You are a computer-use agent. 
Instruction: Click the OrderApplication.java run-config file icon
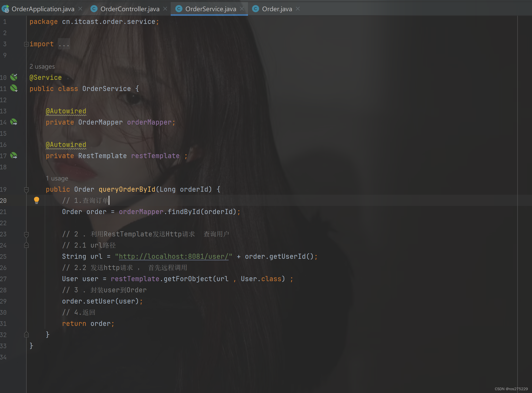point(6,9)
